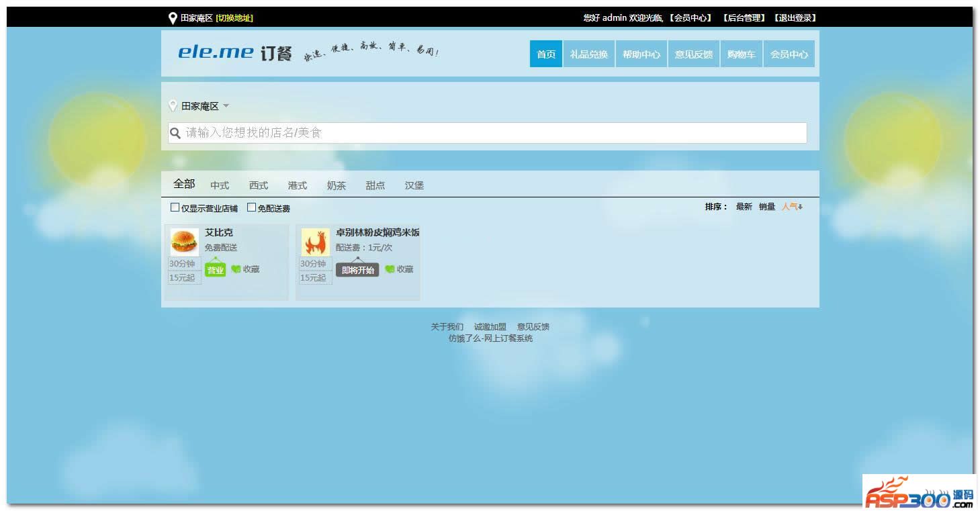The height and width of the screenshot is (511, 980).
Task: Click the 【会员中心】 link in the top bar
Action: click(691, 18)
